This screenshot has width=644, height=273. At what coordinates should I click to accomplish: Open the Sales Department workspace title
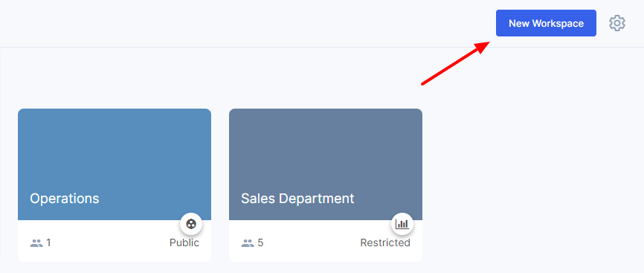point(297,199)
